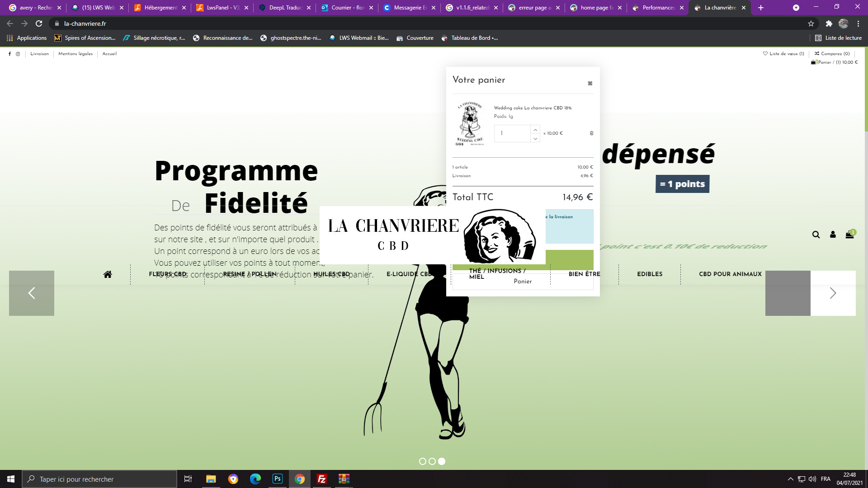The width and height of the screenshot is (868, 488).
Task: Open the user account icon
Action: pos(833,235)
